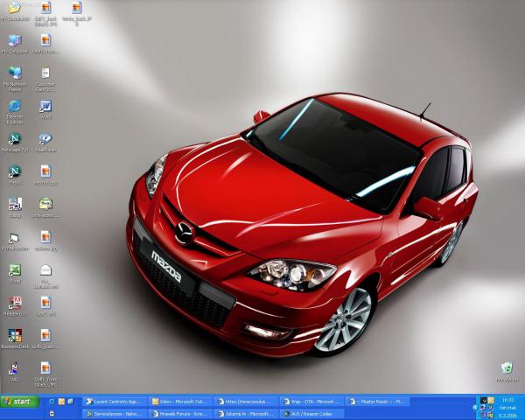This screenshot has height=420, width=525.
Task: Launch Netscape 7.0 desktop shortcut
Action: pos(15,140)
